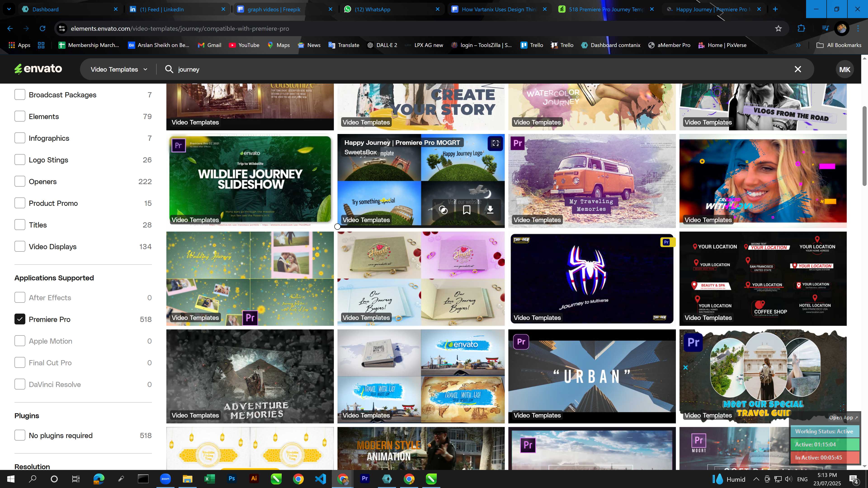This screenshot has width=868, height=488.
Task: Open SweetsBox author link
Action: click(x=360, y=152)
